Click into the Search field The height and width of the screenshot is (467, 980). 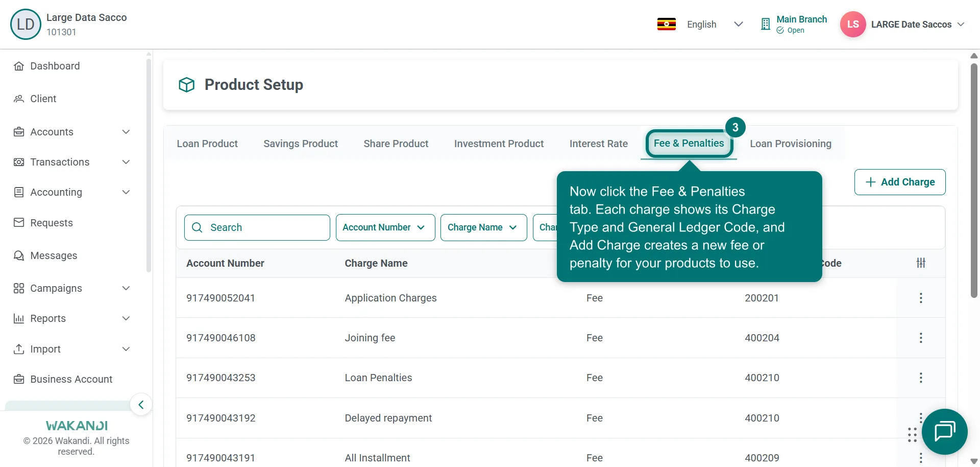[x=257, y=227]
